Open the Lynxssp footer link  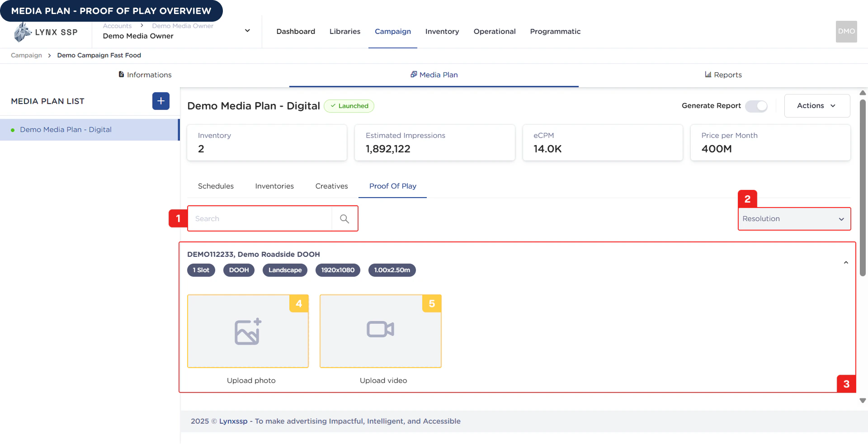click(233, 421)
